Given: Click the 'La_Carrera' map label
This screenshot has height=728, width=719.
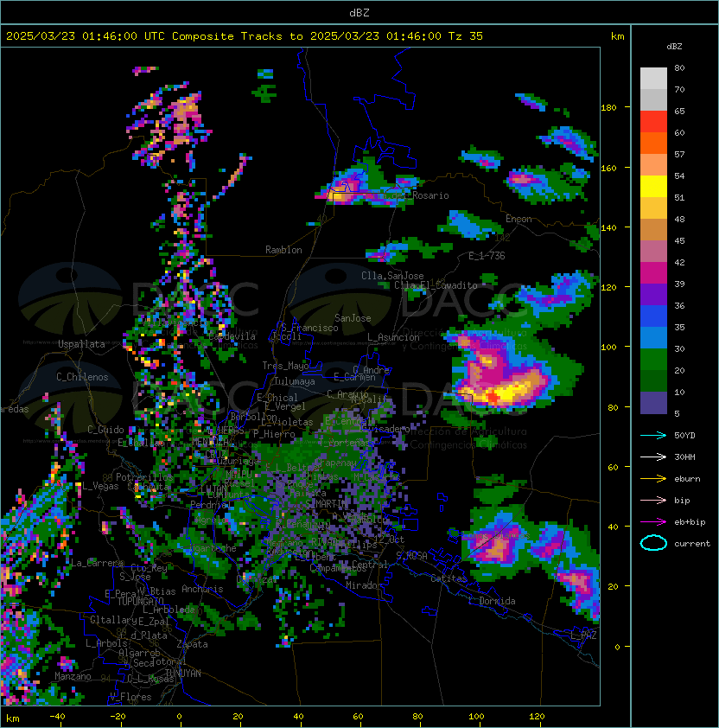Looking at the screenshot, I should [97, 563].
